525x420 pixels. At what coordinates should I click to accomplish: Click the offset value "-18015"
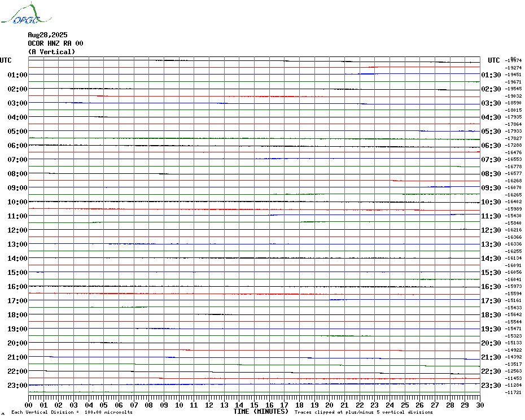tap(513, 110)
